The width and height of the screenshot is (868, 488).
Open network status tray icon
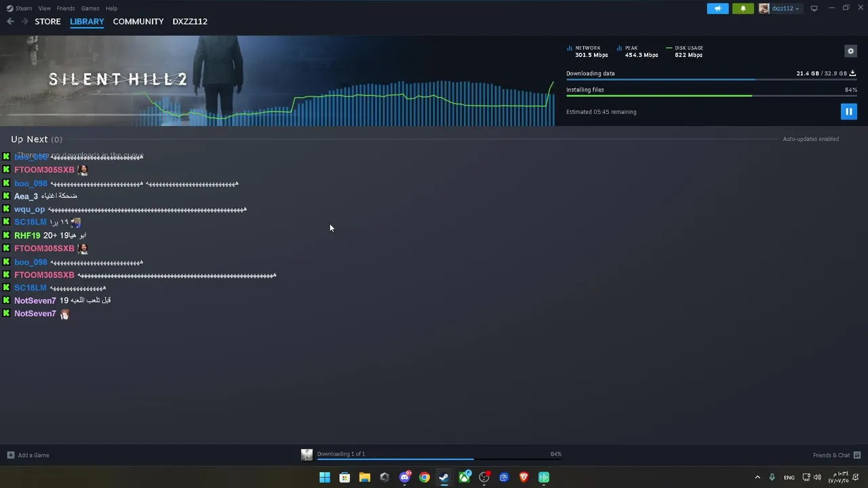coord(806,477)
